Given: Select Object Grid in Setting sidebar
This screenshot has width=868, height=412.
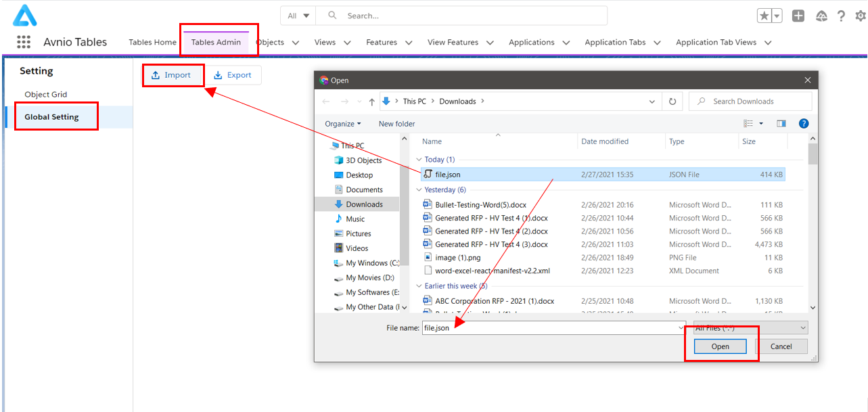Looking at the screenshot, I should coord(46,95).
